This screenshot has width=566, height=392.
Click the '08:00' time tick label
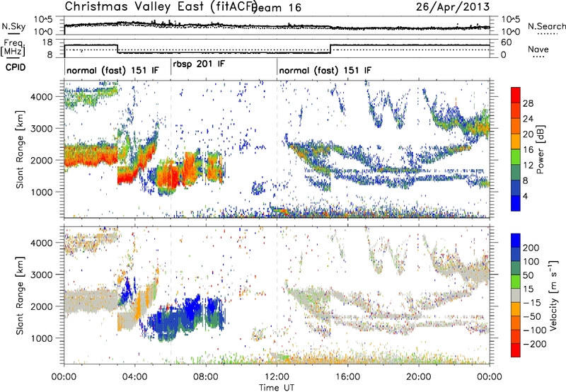click(x=206, y=377)
